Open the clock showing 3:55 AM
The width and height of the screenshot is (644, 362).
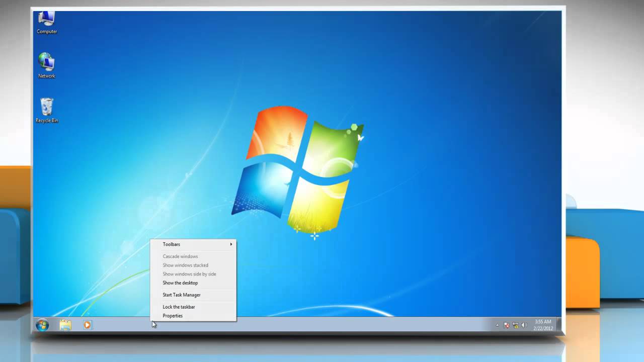click(543, 325)
